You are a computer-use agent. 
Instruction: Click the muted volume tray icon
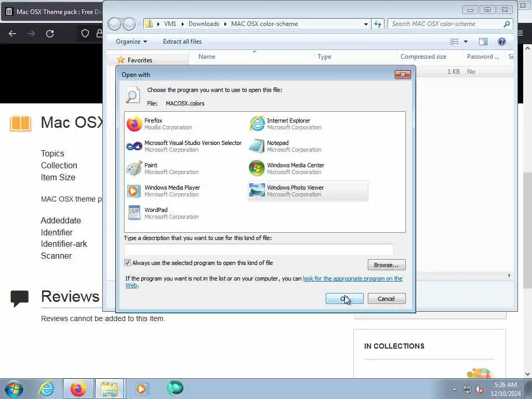coord(480,390)
